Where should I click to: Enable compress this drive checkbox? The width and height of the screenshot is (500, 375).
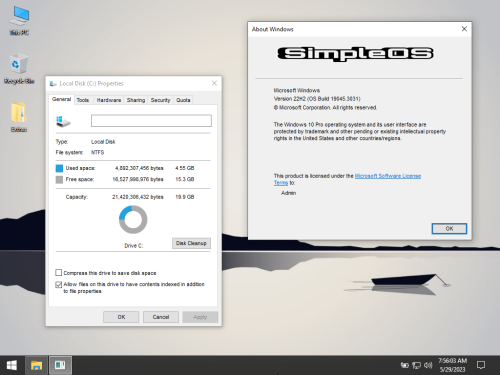point(59,273)
